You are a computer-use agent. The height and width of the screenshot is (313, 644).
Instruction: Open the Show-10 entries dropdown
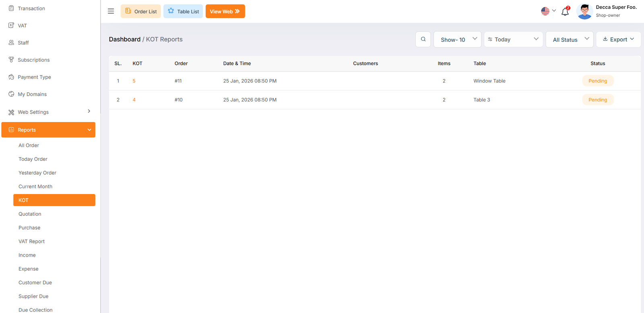coord(457,39)
